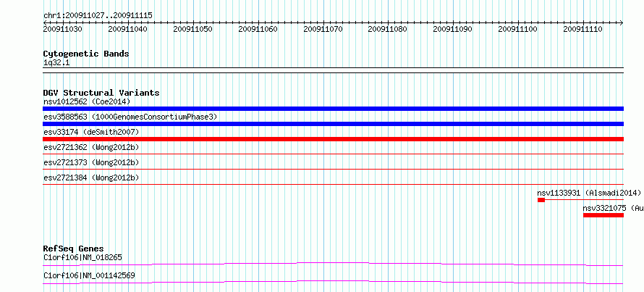Open the nsv3321075 variant label
Screen dimensions: 644x292
[613, 208]
